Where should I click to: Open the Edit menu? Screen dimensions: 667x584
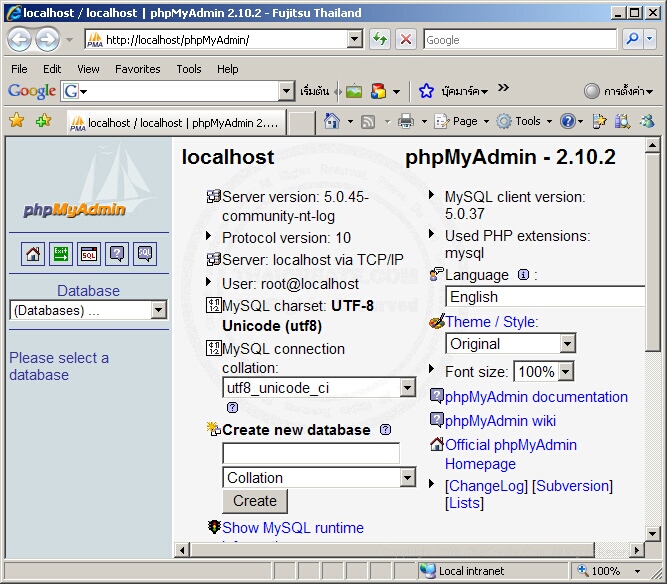[x=52, y=68]
